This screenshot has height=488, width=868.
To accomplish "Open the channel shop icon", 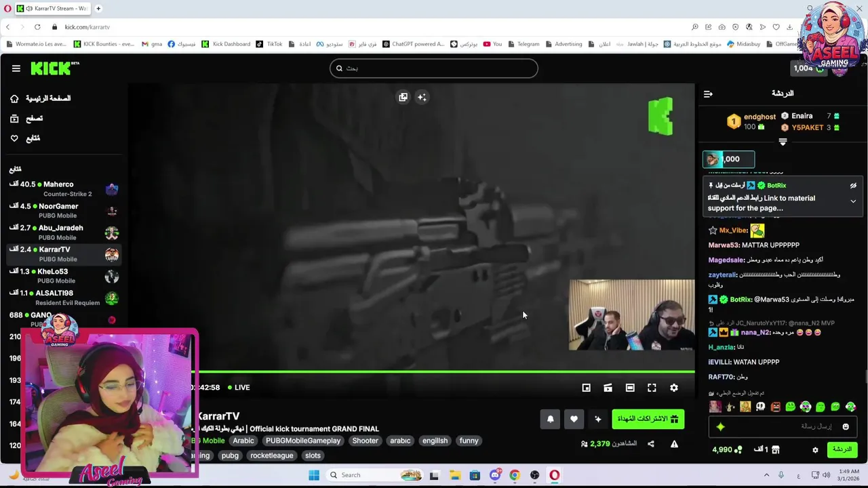I will pyautogui.click(x=776, y=449).
